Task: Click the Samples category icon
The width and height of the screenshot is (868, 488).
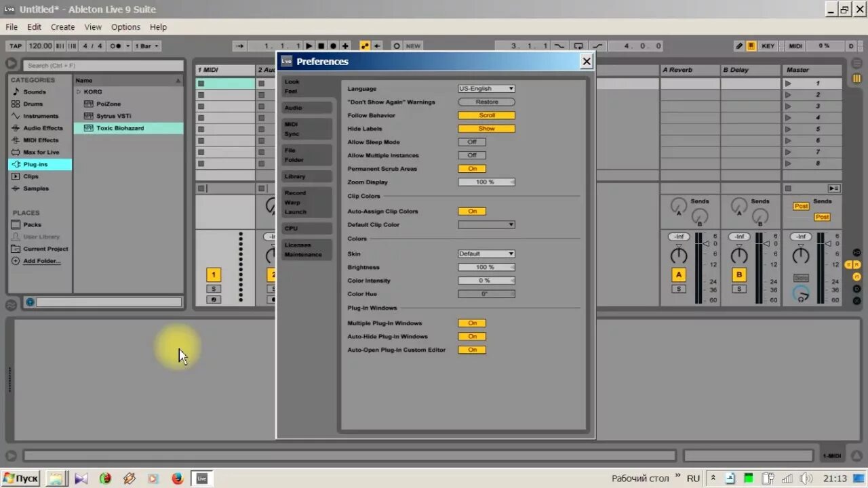Action: pos(16,188)
